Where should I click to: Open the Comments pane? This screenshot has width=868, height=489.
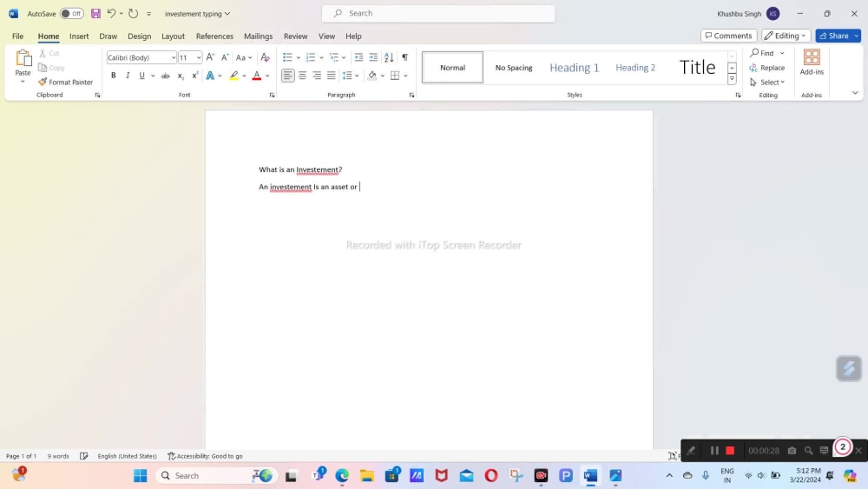[728, 36]
